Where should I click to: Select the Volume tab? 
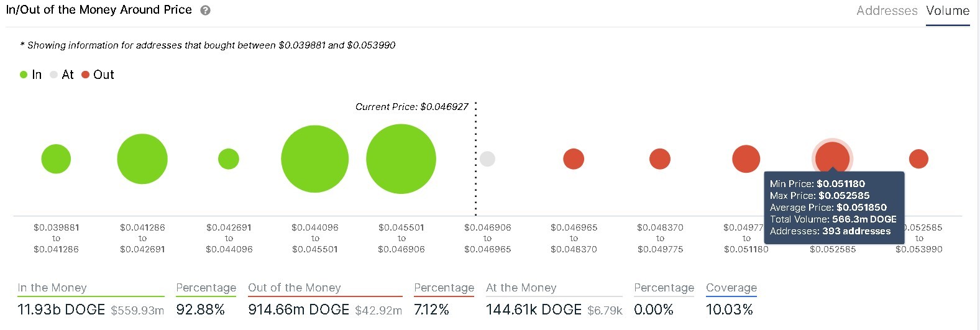(948, 11)
